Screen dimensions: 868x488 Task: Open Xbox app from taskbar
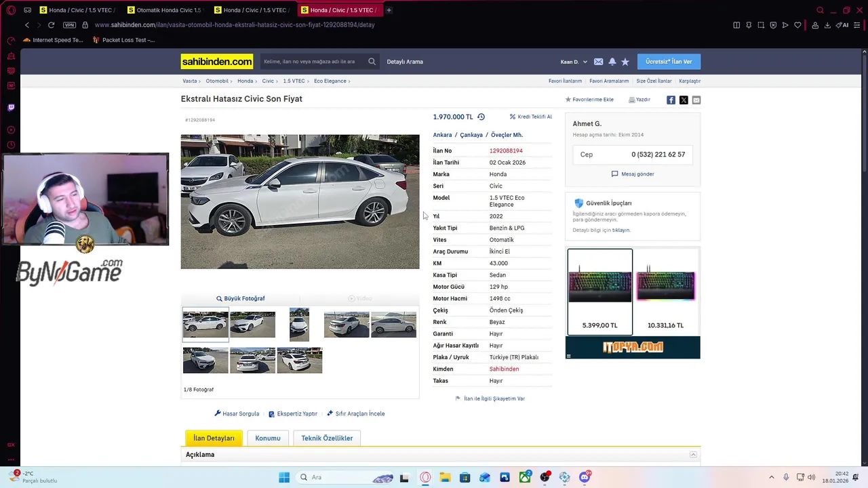(x=525, y=477)
